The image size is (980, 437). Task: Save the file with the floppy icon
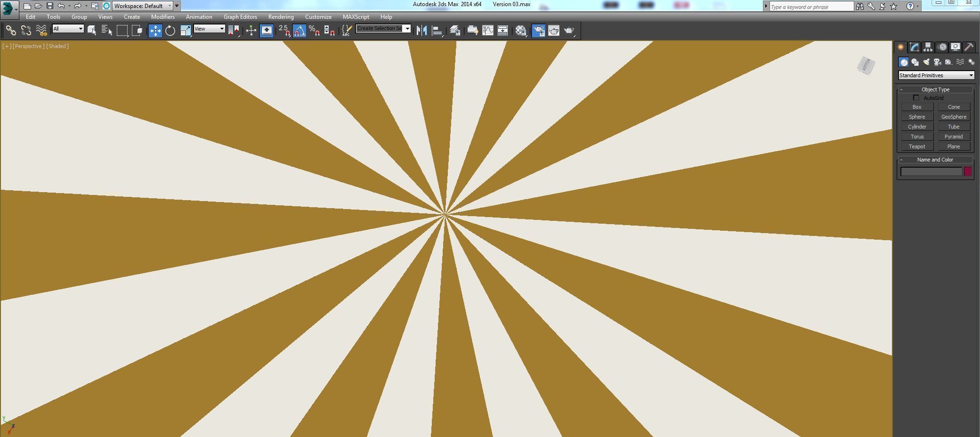[50, 6]
